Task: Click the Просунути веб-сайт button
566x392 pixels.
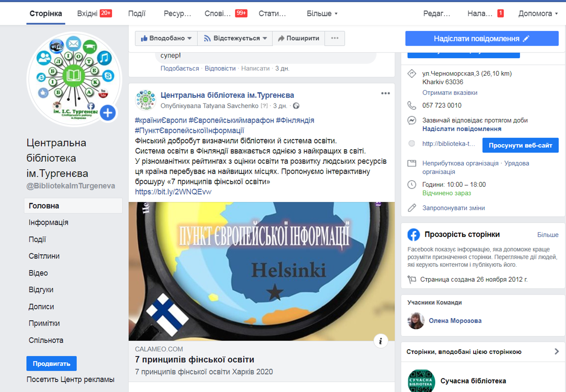Action: [x=520, y=145]
